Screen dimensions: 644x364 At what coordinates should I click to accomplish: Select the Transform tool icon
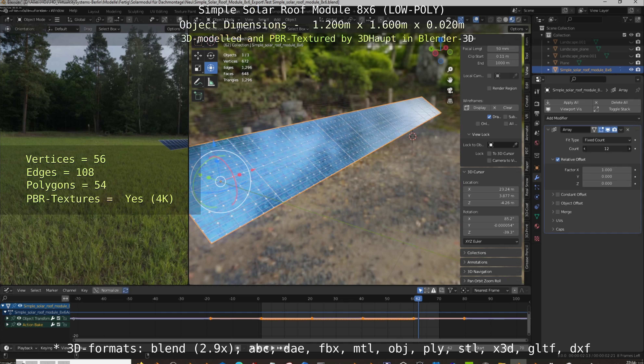point(211,68)
